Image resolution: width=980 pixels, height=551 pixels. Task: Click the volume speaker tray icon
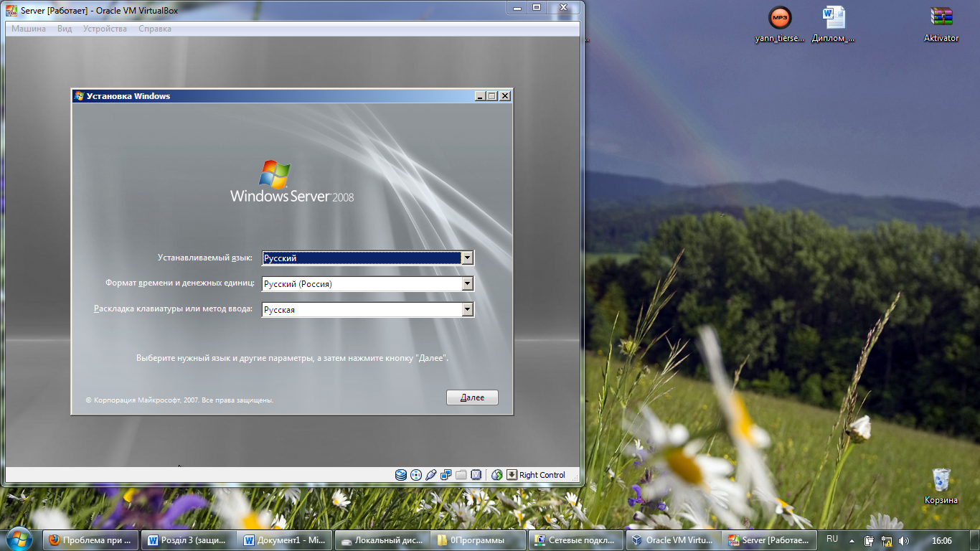903,541
